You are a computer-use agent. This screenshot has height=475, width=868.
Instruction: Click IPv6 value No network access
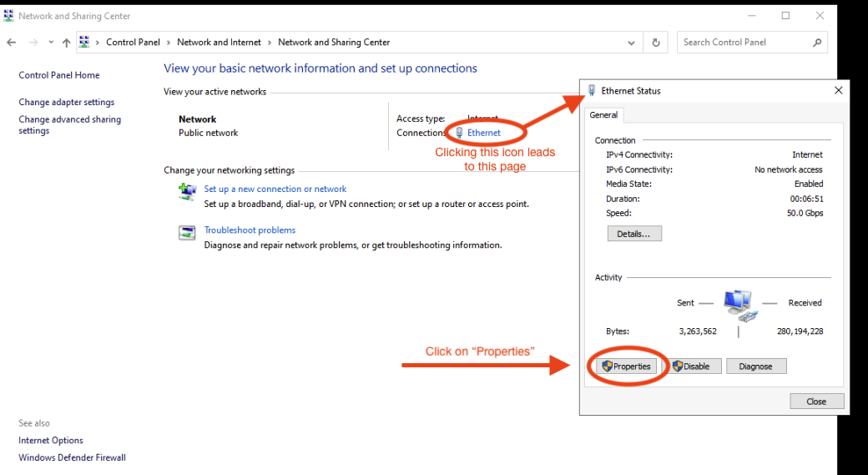(788, 169)
